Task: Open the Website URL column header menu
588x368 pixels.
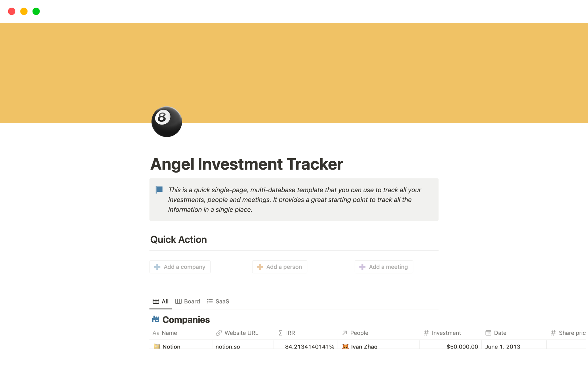Action: point(237,333)
